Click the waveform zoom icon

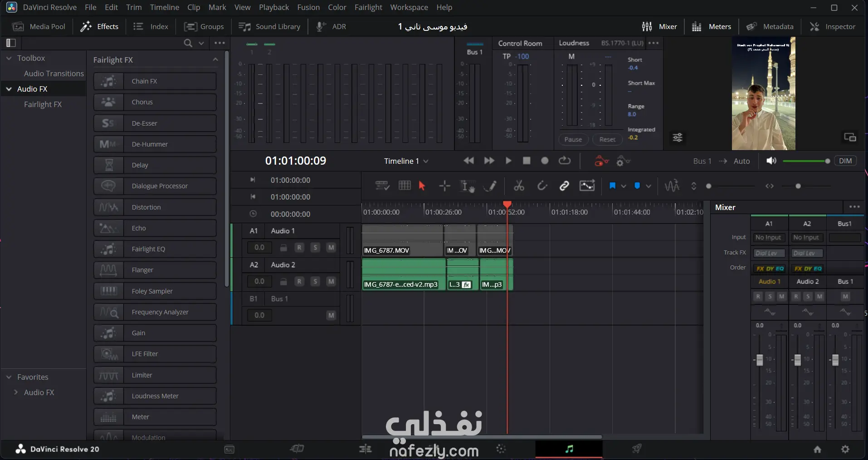[x=672, y=186]
